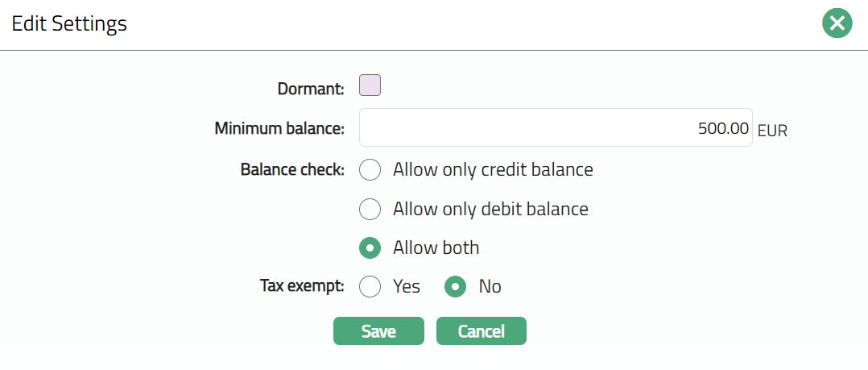Click the "Minimum balance:" field label

(279, 128)
